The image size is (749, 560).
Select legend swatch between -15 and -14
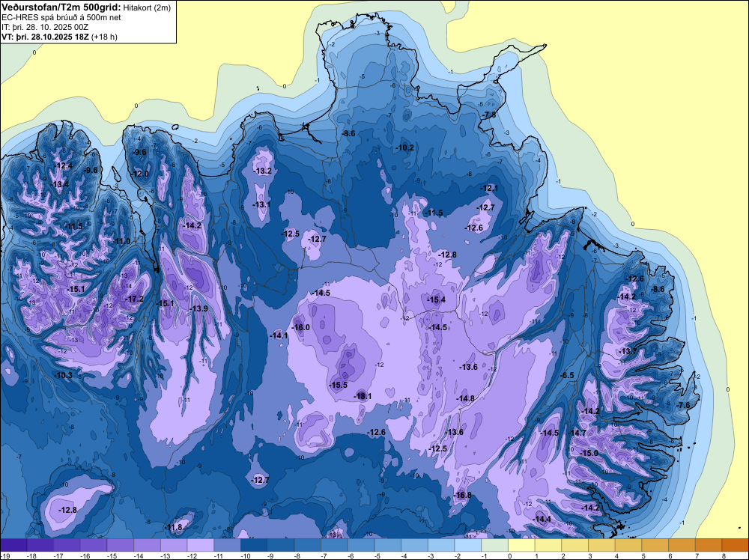(x=121, y=544)
